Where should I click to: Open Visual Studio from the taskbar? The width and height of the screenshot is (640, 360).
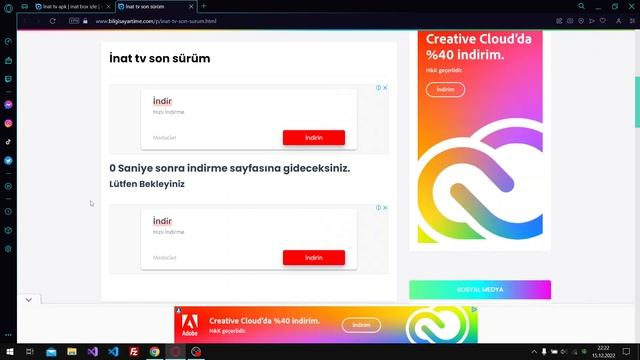tap(93, 351)
